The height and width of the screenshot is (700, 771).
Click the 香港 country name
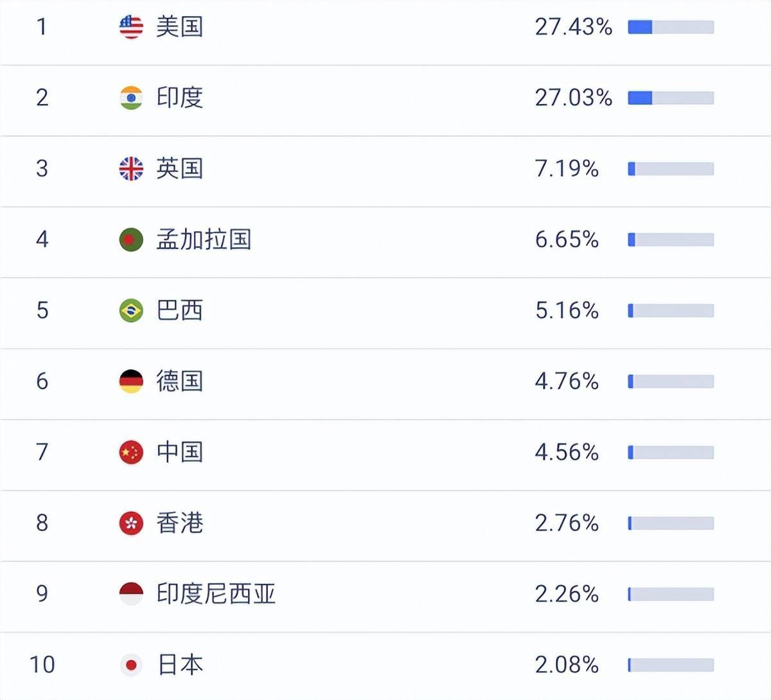coord(179,523)
